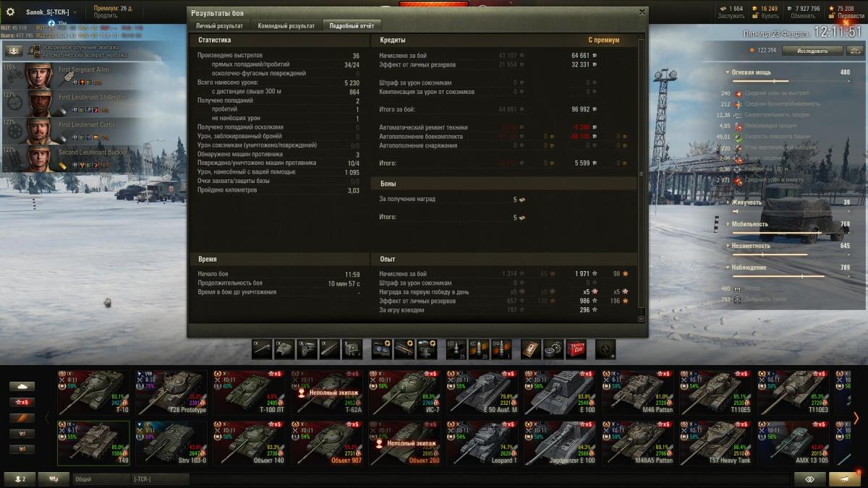
Task: Open the contacts button showing 2
Action: (x=20, y=479)
